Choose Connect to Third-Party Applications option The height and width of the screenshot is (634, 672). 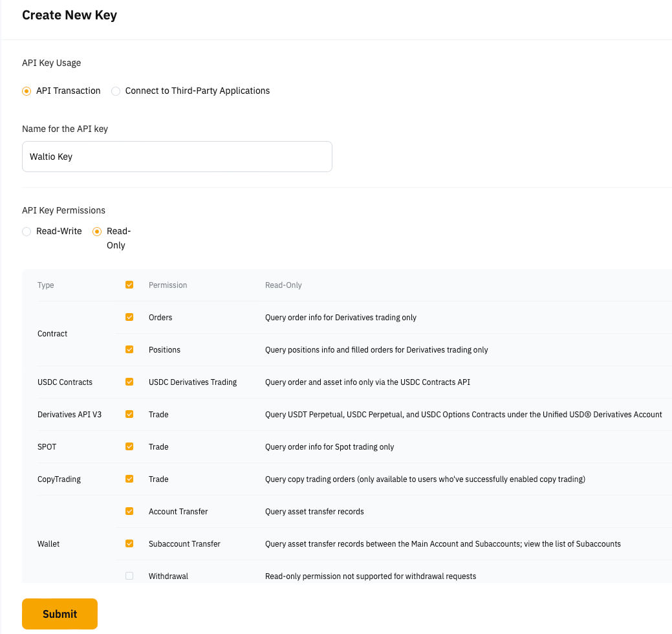116,91
